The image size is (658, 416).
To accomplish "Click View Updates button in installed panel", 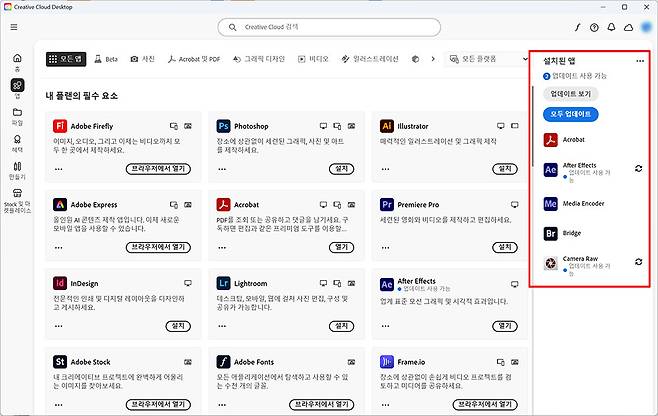I will [570, 93].
